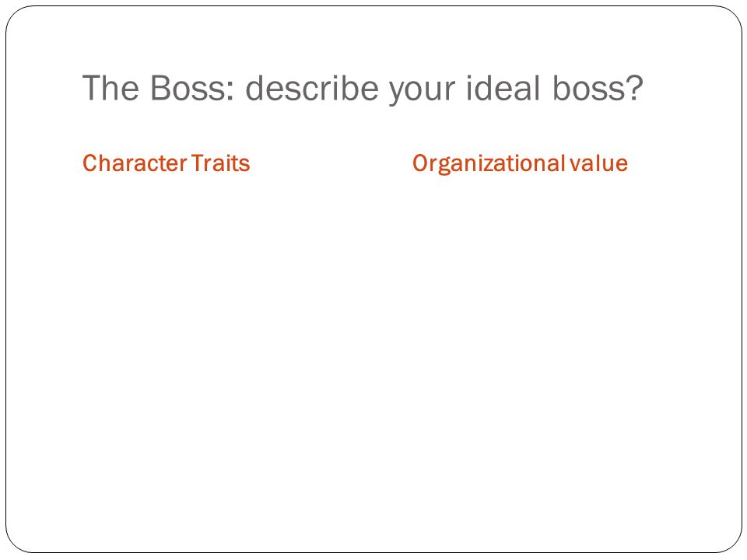The height and width of the screenshot is (560, 747).
Task: Click blank space between the two orange headings
Action: pos(331,163)
